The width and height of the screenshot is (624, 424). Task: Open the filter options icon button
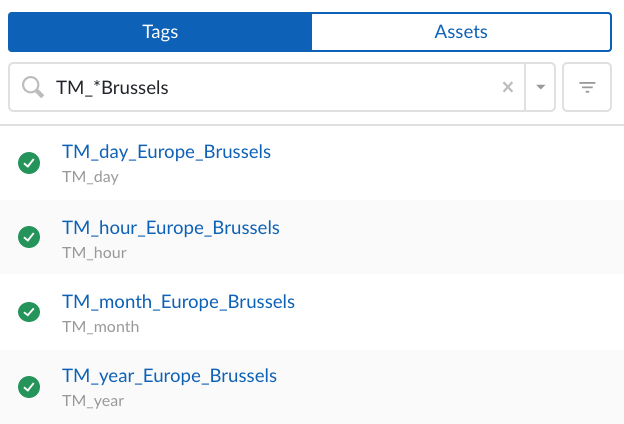587,88
